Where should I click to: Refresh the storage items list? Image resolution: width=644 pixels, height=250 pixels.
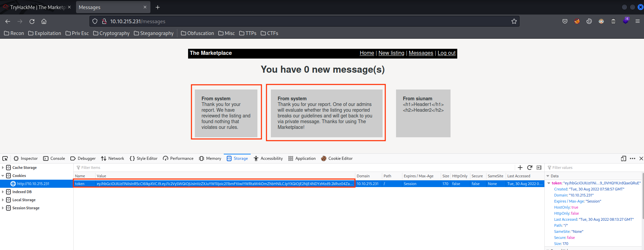click(x=530, y=168)
